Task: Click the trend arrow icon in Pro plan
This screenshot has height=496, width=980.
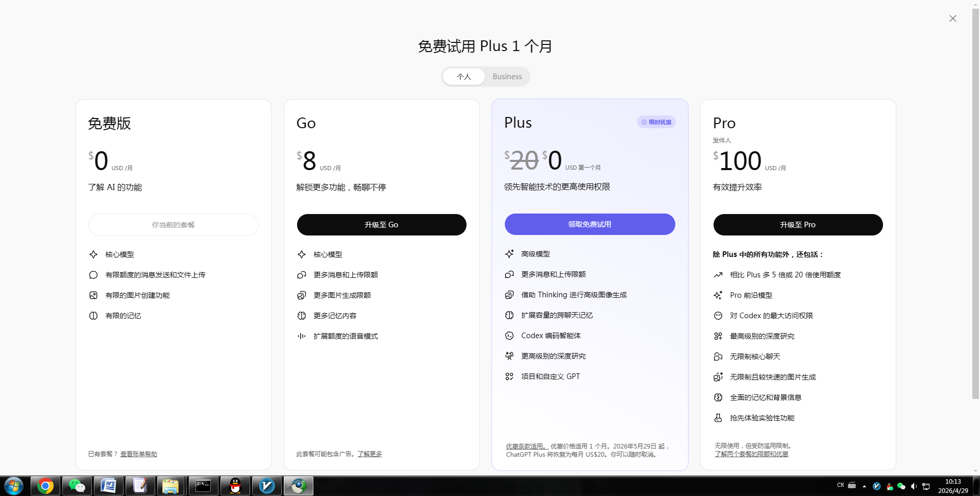Action: [x=718, y=275]
